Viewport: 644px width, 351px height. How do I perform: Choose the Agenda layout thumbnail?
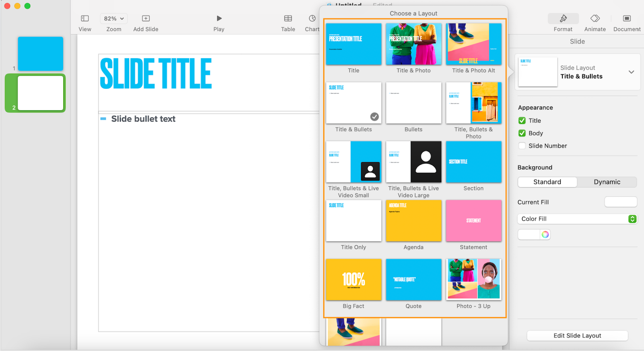point(413,221)
